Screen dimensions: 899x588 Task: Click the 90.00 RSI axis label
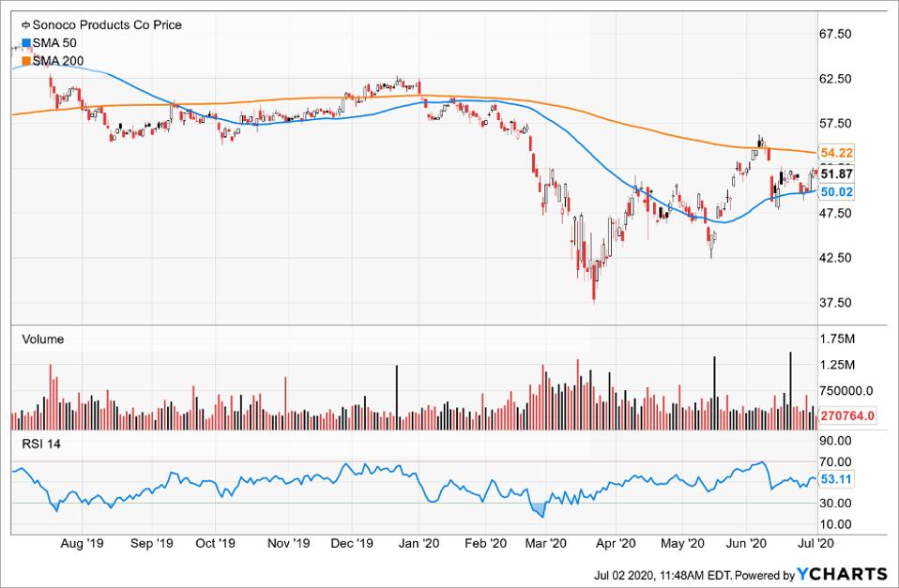[x=835, y=441]
